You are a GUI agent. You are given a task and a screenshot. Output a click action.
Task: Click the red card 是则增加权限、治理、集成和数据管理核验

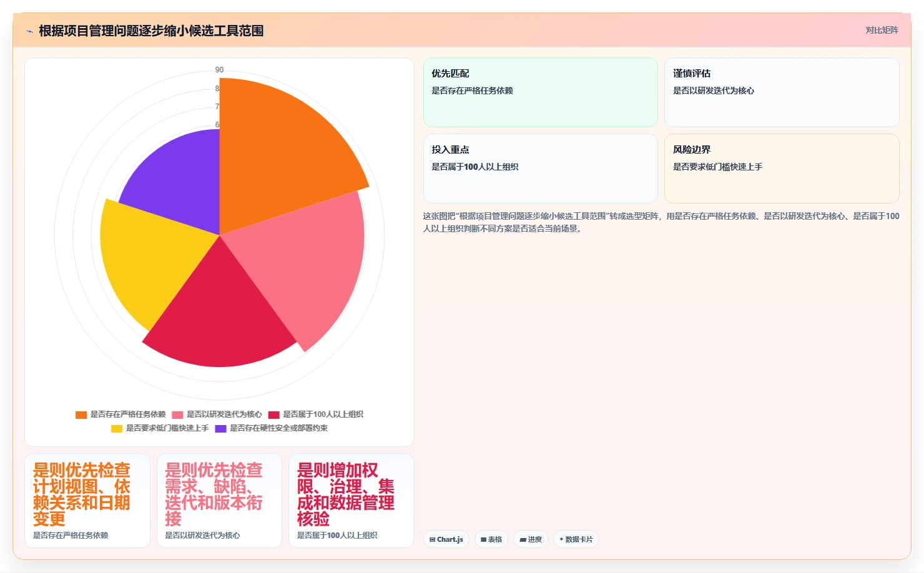tap(351, 501)
